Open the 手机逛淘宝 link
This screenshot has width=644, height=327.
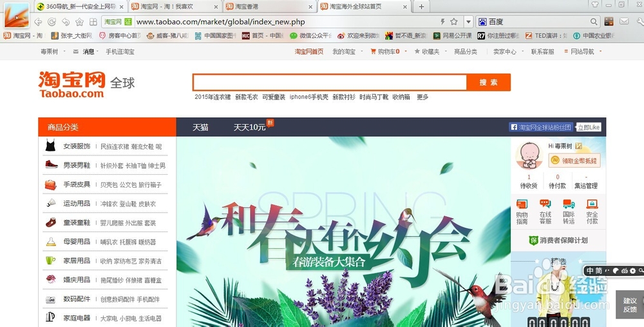click(x=120, y=52)
